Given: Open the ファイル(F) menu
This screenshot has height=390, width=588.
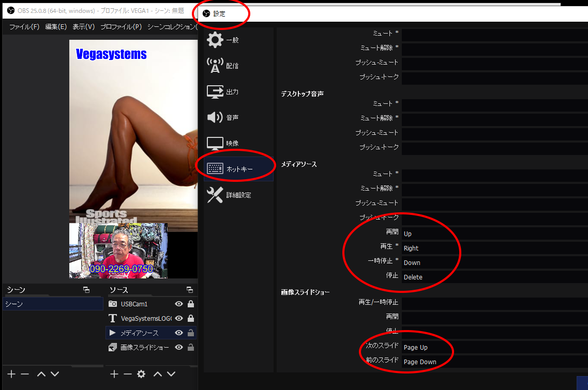Looking at the screenshot, I should [24, 27].
